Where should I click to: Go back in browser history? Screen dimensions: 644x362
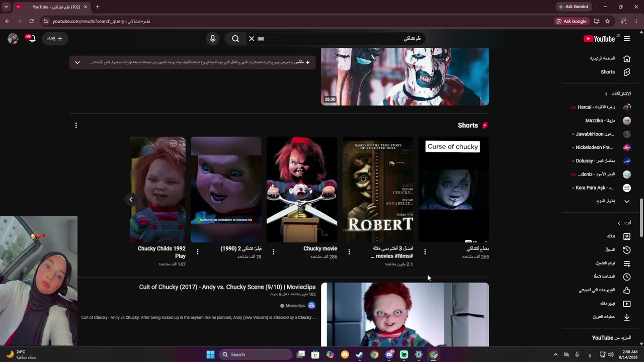pyautogui.click(x=7, y=21)
